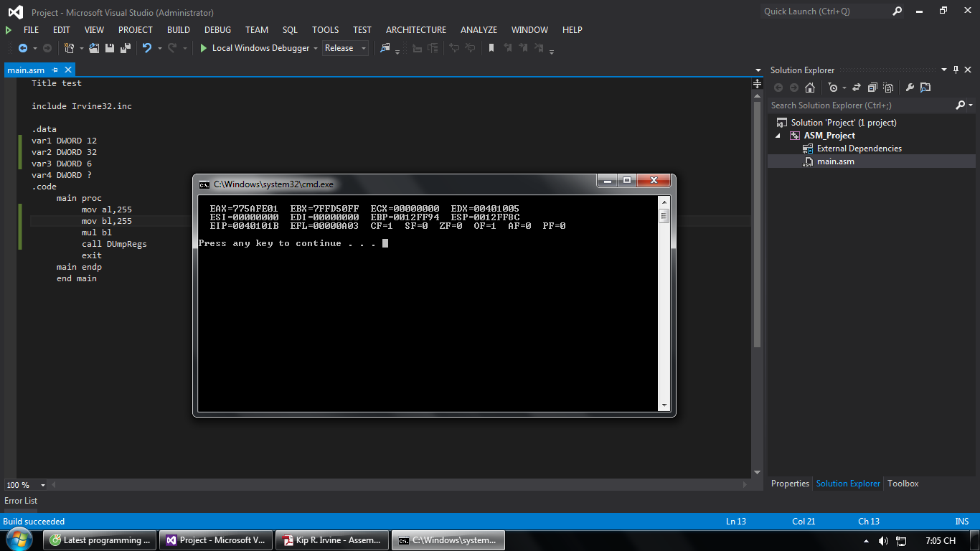Click the Undo arrow icon

point(146,48)
